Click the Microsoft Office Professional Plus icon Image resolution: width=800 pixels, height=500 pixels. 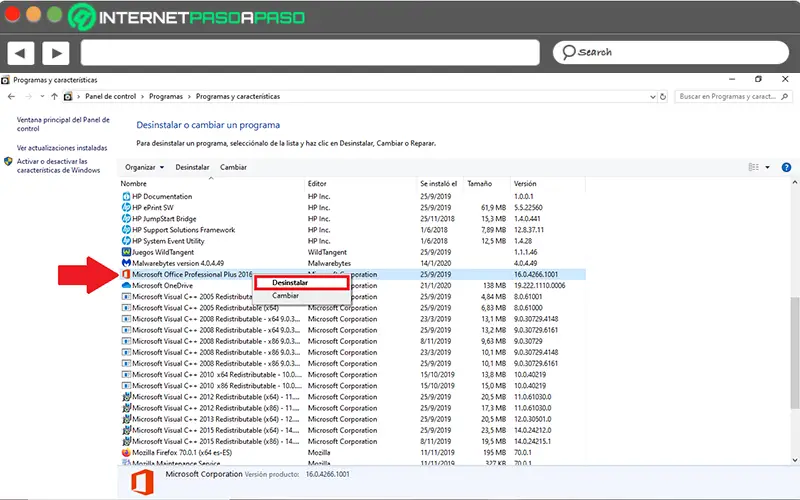click(x=126, y=274)
